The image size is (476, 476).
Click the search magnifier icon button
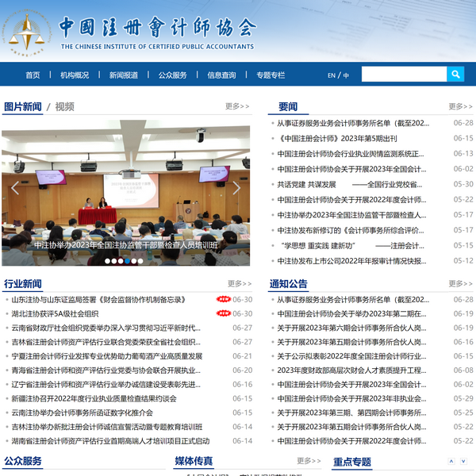[455, 75]
